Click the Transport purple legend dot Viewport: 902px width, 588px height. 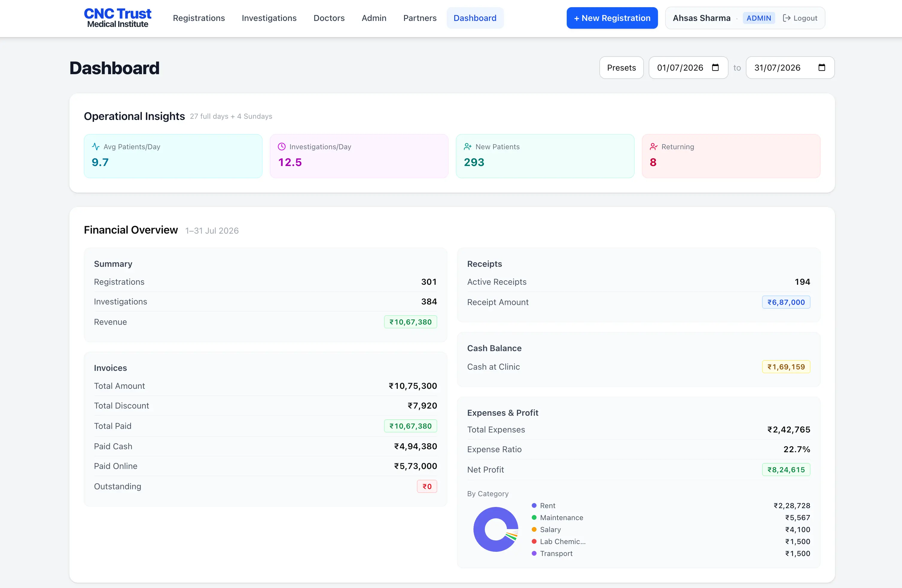click(534, 553)
